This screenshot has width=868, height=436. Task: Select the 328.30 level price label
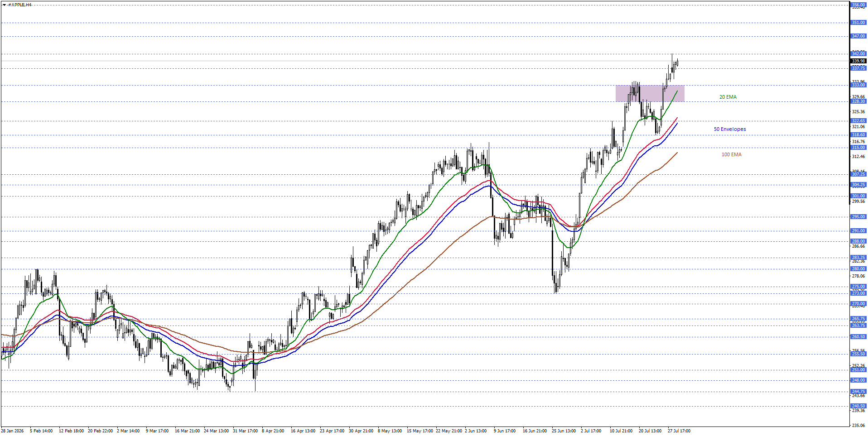point(858,101)
